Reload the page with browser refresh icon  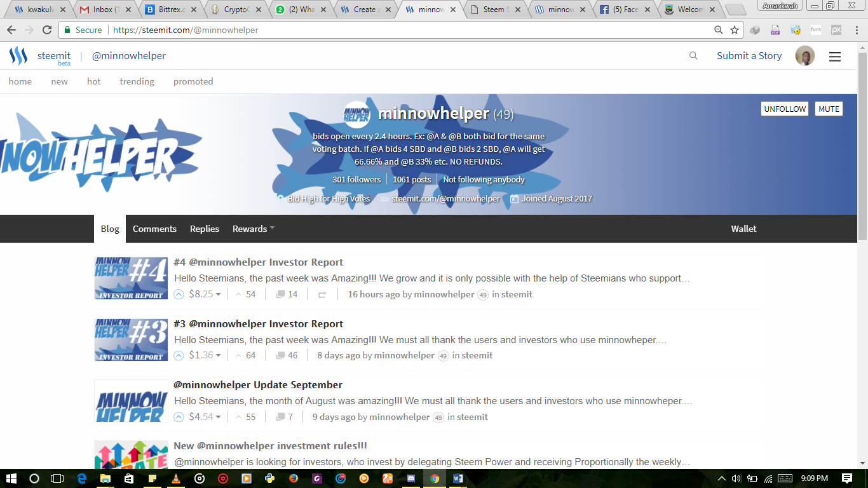[x=47, y=30]
